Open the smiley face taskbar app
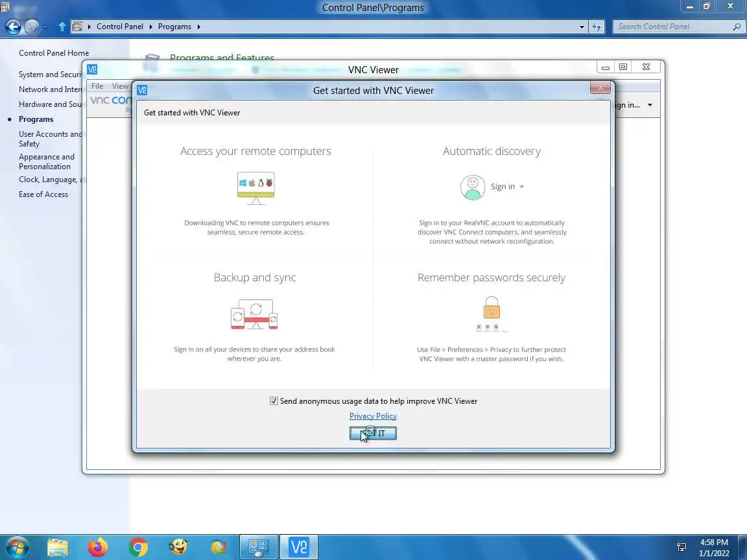Viewport: 747px width, 560px height. coord(178,547)
